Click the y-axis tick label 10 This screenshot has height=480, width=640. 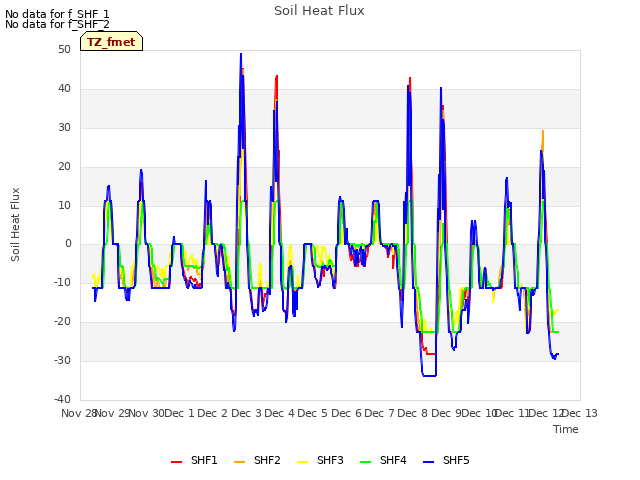(64, 205)
